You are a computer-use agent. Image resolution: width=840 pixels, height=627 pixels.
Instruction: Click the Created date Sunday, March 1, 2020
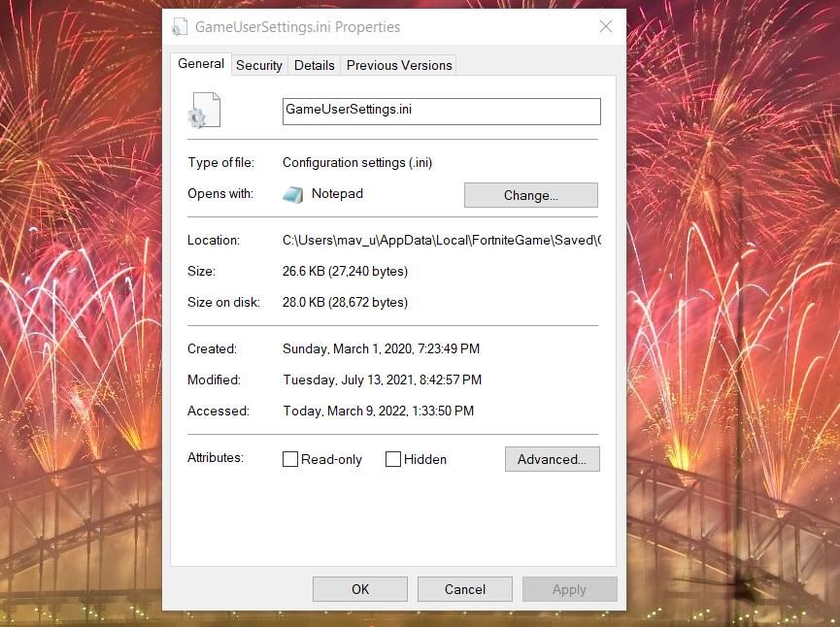[381, 349]
